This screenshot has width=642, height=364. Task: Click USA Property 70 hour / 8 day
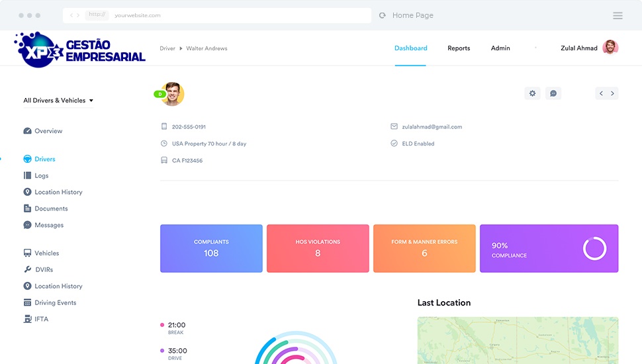pyautogui.click(x=209, y=144)
